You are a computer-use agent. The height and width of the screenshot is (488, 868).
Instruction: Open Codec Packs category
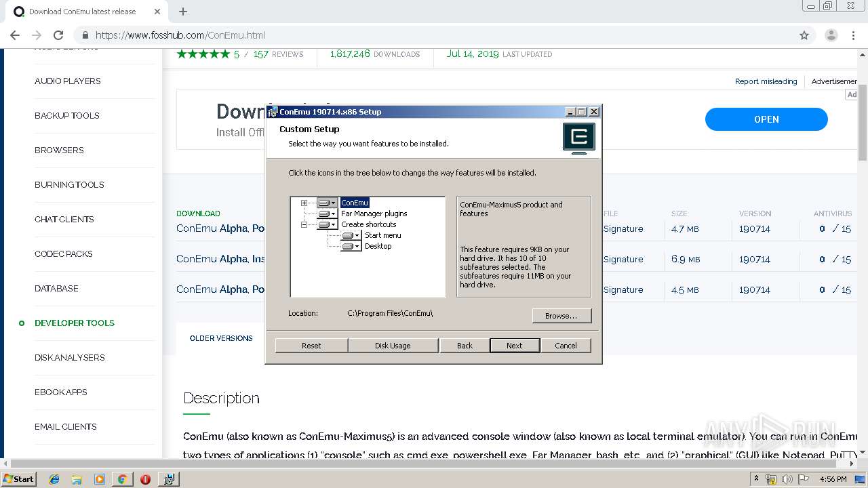coord(64,253)
